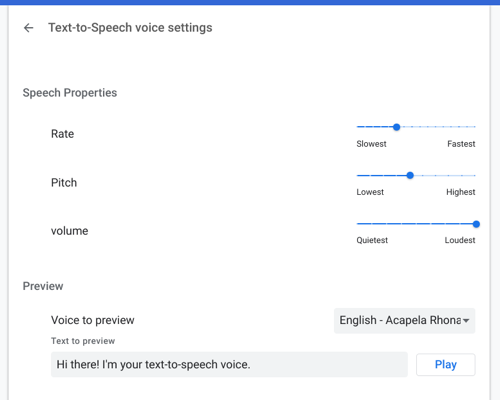Click the Loudest label under volume slider
Screen dimensions: 500x400
(x=460, y=240)
